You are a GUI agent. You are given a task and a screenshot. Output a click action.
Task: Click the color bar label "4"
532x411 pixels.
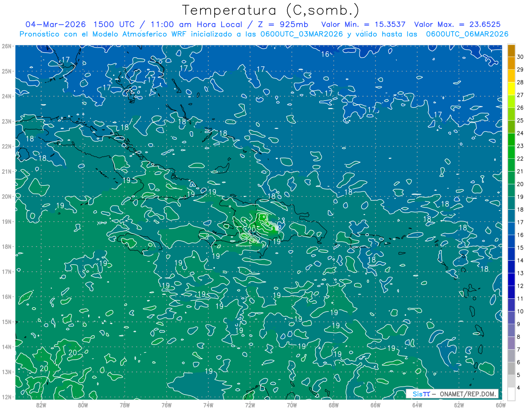pos(518,388)
